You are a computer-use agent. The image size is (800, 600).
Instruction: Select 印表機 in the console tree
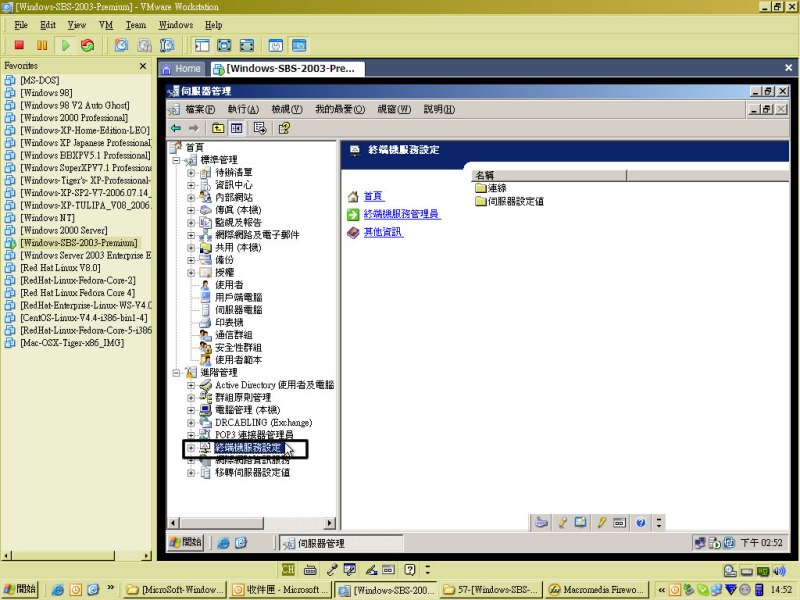229,323
